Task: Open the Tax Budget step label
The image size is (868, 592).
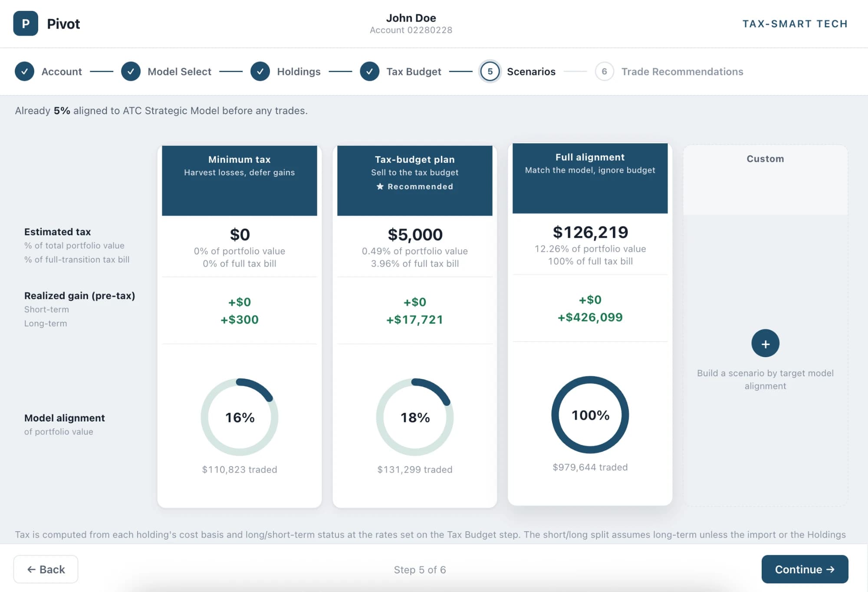Action: tap(414, 72)
